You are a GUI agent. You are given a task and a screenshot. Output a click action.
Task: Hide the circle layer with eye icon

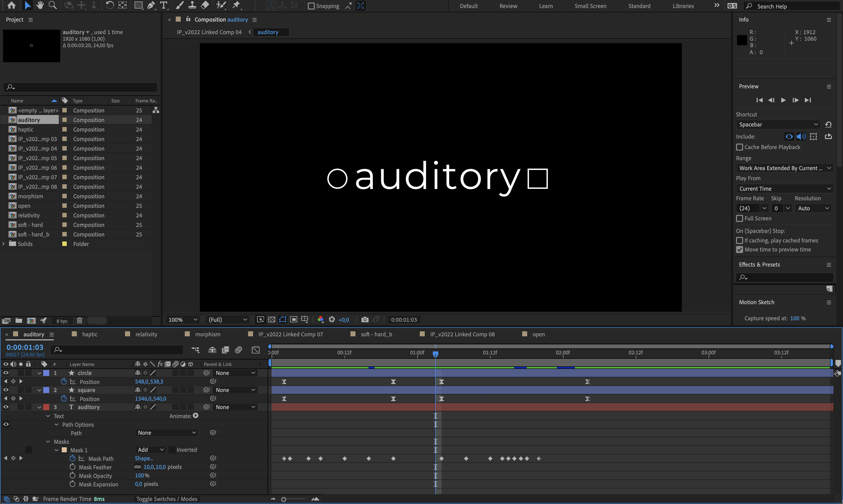coord(6,372)
